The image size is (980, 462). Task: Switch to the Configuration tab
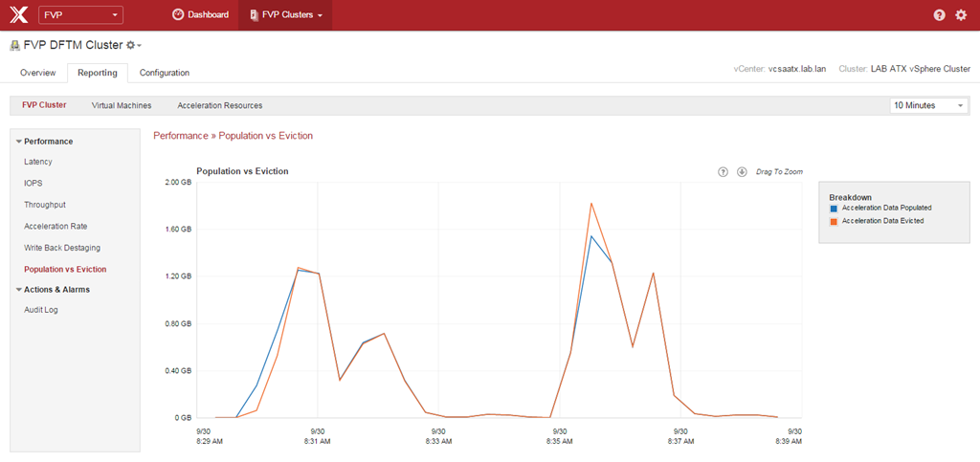point(165,73)
